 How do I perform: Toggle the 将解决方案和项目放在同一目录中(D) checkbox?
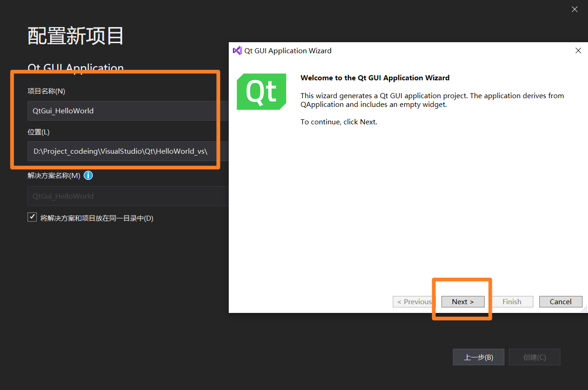tap(32, 217)
